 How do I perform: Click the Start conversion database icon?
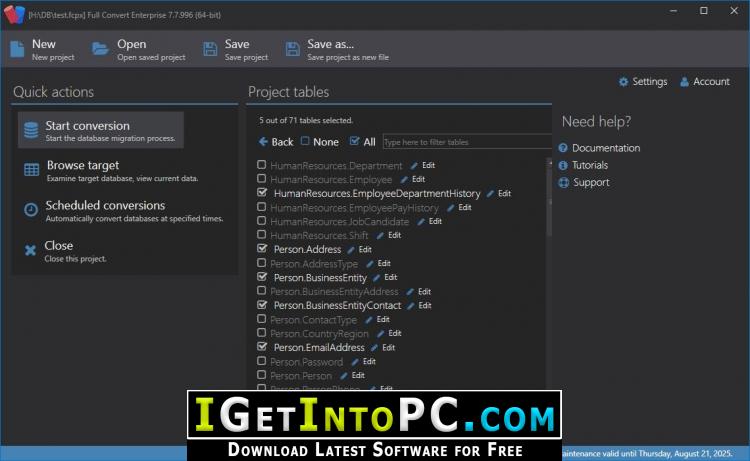pyautogui.click(x=31, y=130)
